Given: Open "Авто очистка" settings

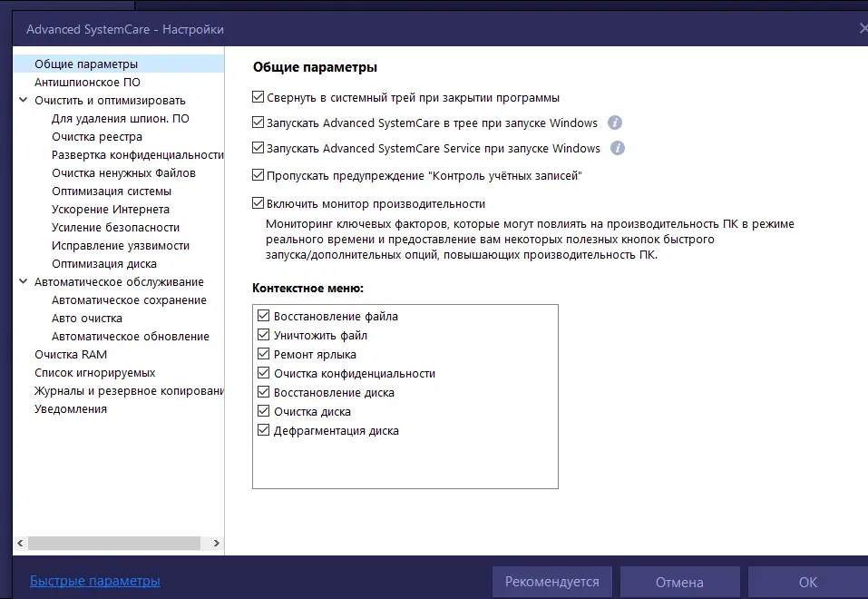Looking at the screenshot, I should tap(87, 319).
